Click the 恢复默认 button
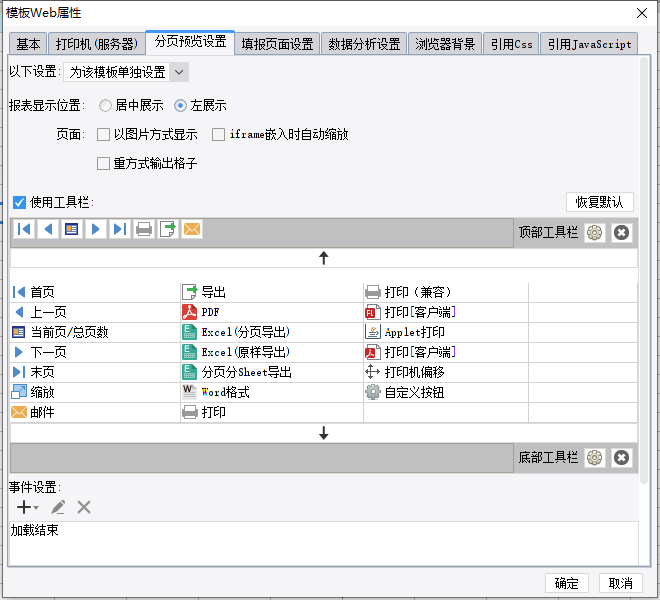 pyautogui.click(x=599, y=203)
